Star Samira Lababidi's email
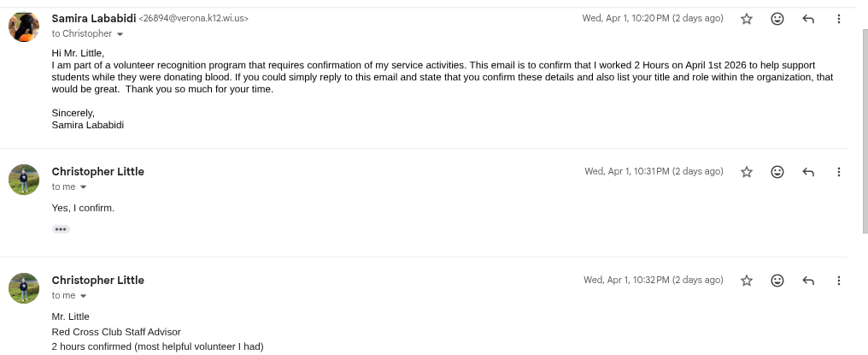The image size is (868, 355). 747,19
